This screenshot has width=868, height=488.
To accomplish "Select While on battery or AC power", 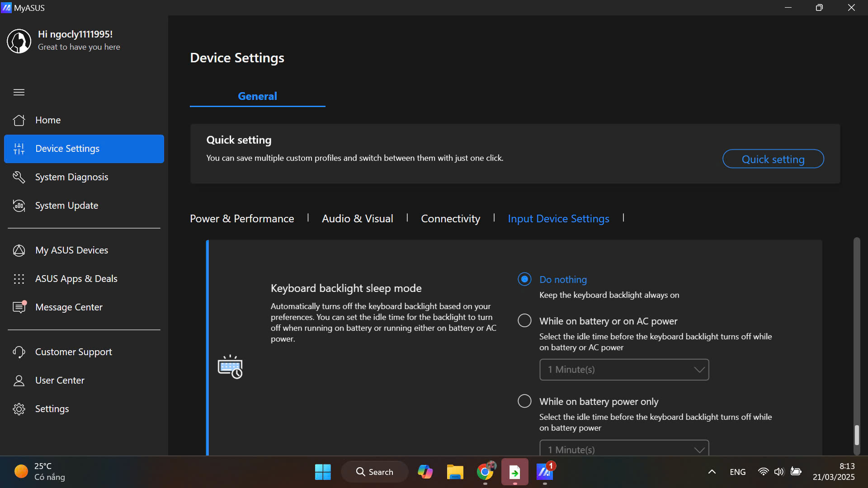I will 524,321.
